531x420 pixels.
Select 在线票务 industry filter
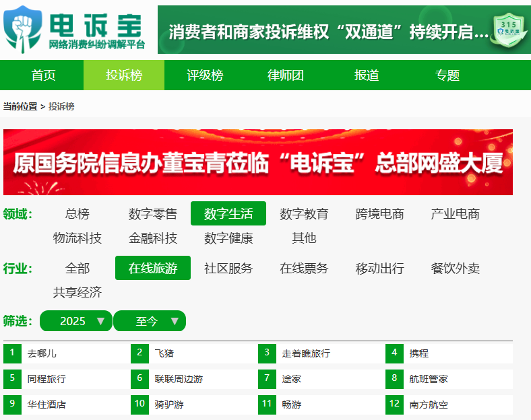tap(304, 268)
